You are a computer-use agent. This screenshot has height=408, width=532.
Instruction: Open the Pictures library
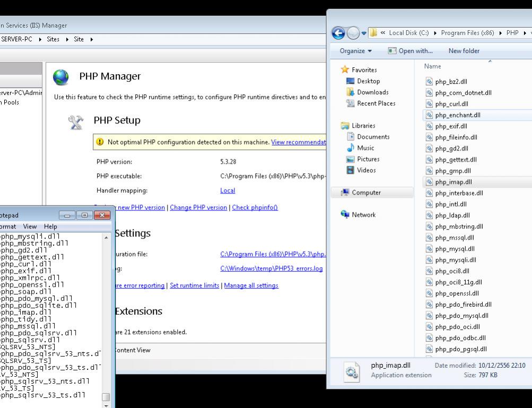[363, 159]
